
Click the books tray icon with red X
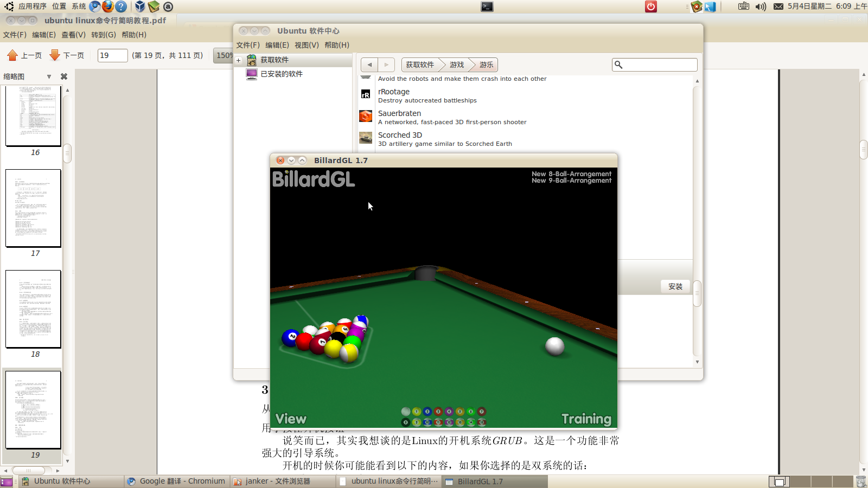pyautogui.click(x=697, y=7)
